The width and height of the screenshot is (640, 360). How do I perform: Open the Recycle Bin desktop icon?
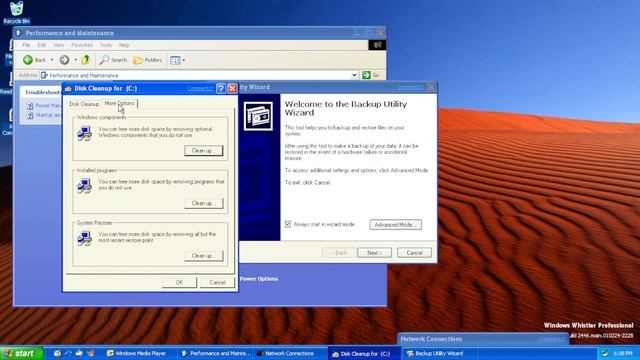click(x=16, y=12)
